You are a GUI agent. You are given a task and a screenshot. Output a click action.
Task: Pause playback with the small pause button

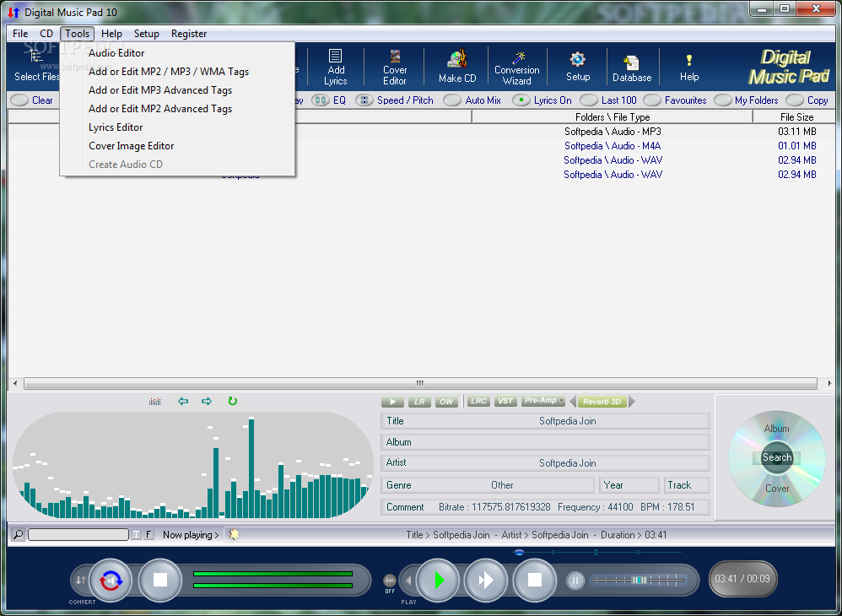pyautogui.click(x=575, y=580)
